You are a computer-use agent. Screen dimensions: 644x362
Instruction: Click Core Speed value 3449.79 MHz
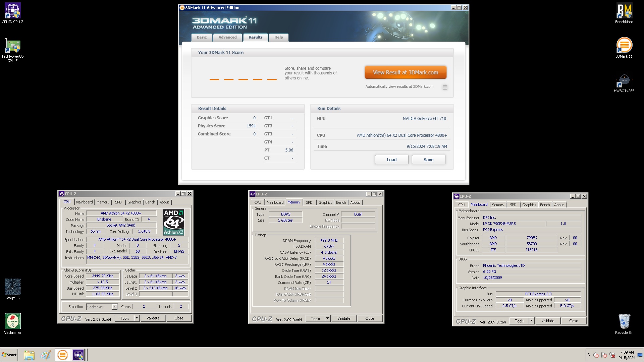coord(103,276)
